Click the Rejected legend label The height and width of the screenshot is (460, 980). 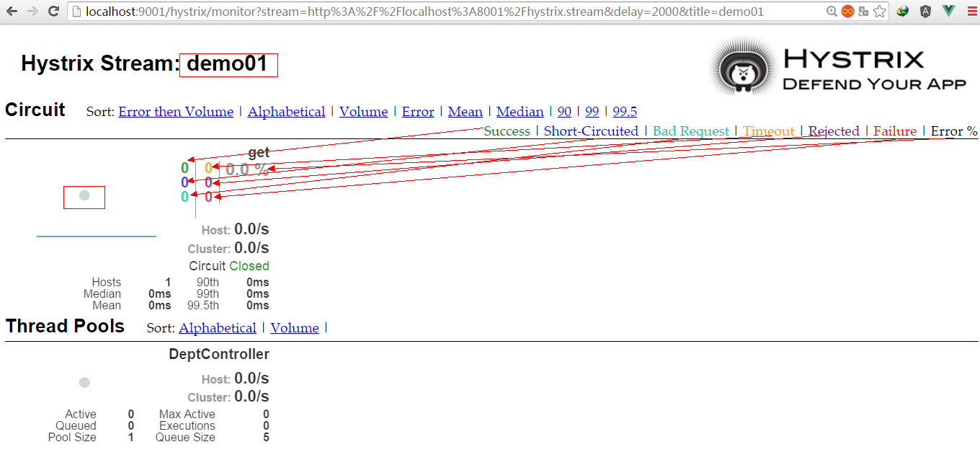834,131
